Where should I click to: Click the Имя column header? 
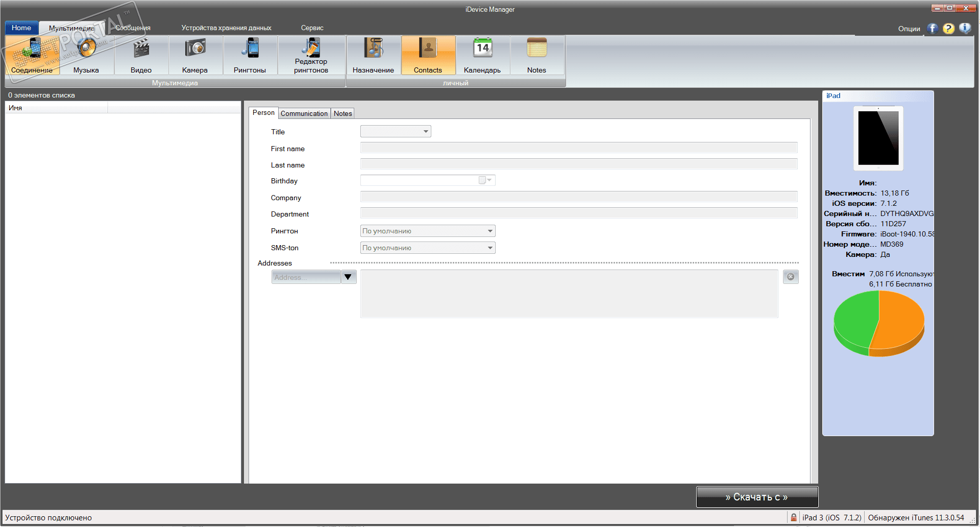(56, 108)
